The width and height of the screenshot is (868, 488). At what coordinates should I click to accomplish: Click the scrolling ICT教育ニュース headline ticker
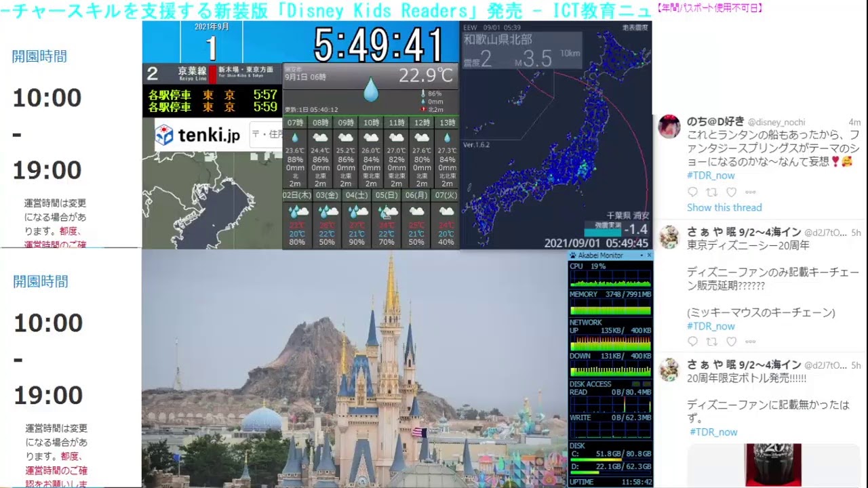[325, 9]
